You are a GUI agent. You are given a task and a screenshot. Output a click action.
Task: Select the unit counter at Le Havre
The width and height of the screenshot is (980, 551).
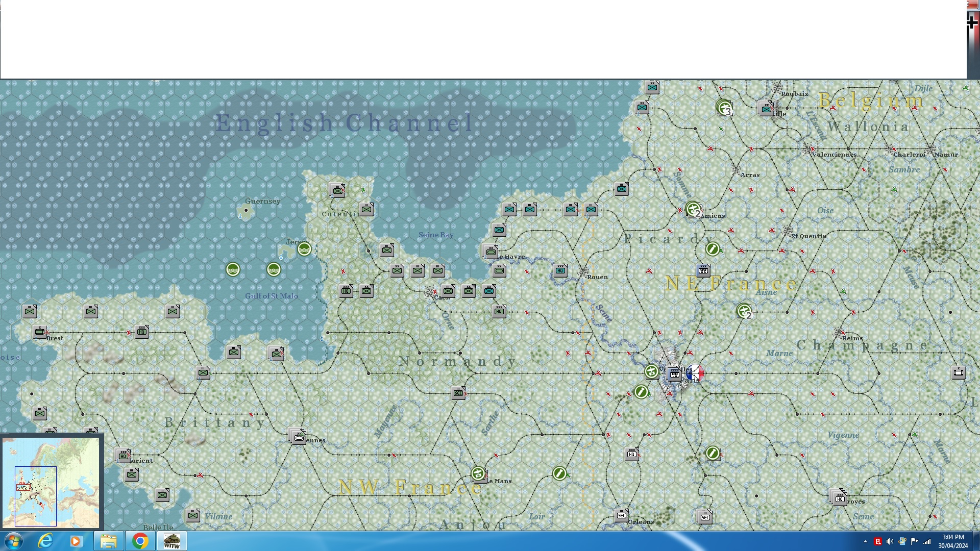(490, 251)
